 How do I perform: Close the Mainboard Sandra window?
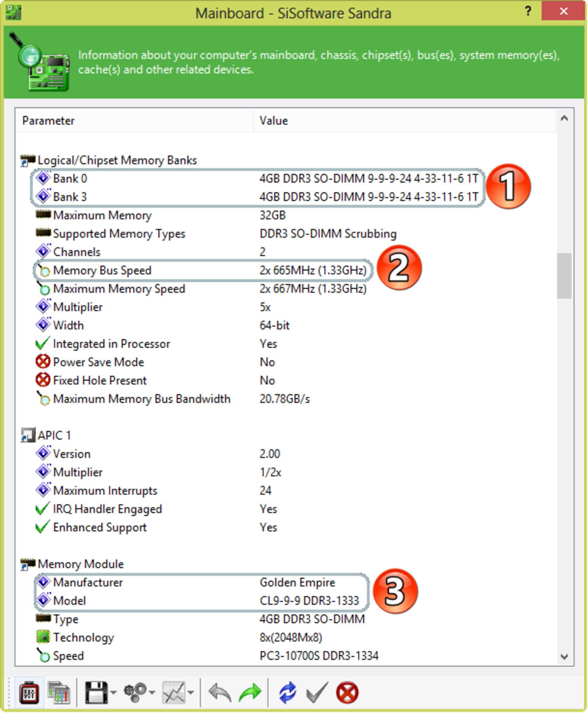pyautogui.click(x=563, y=11)
